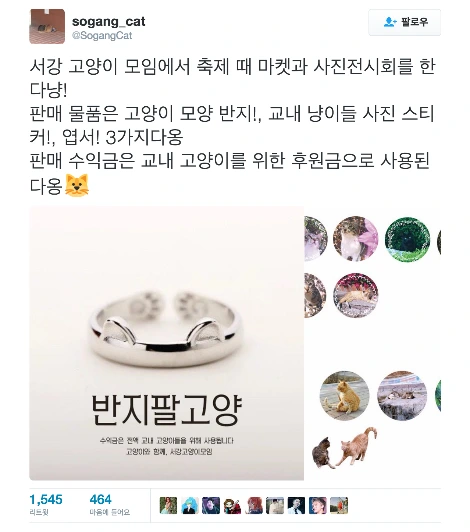
Task: Click the 반지팔고양 poster title text
Action: point(166,411)
